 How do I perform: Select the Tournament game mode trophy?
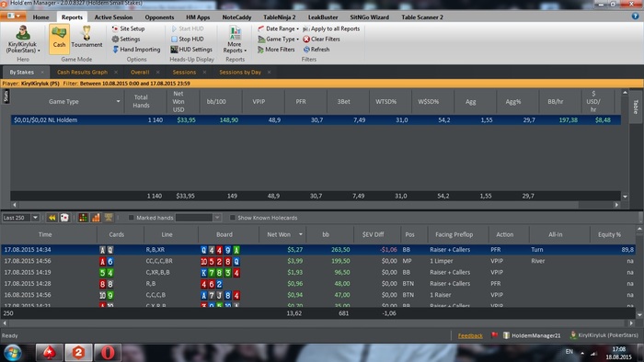86,37
